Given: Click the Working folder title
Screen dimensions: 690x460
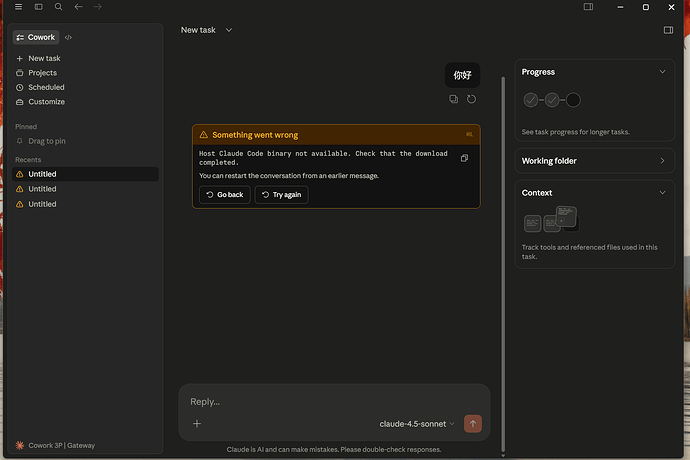Looking at the screenshot, I should pyautogui.click(x=549, y=161).
